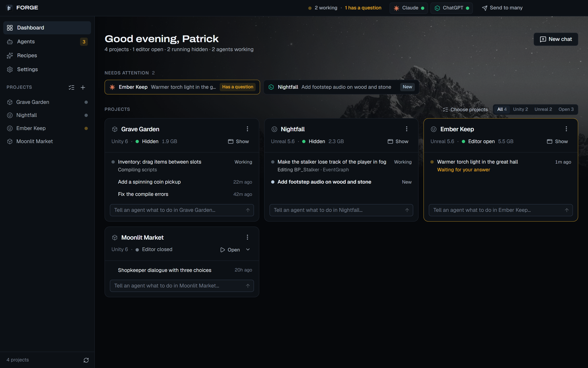Show the Grave Garden editor

(x=238, y=141)
